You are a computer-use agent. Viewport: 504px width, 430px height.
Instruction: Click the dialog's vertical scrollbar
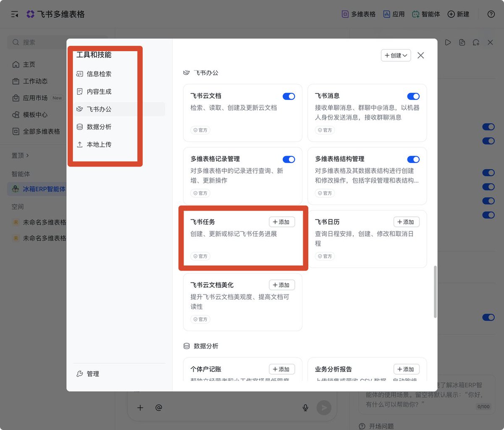[x=435, y=292]
